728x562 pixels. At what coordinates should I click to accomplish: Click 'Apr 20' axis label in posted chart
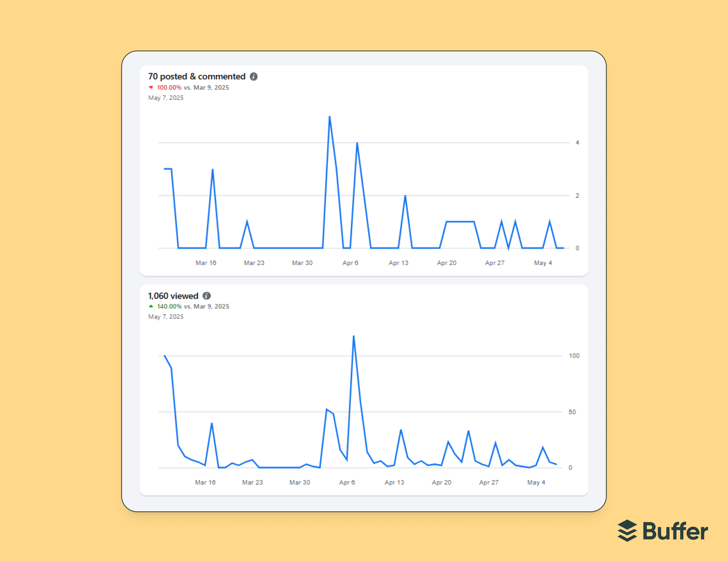(x=447, y=263)
